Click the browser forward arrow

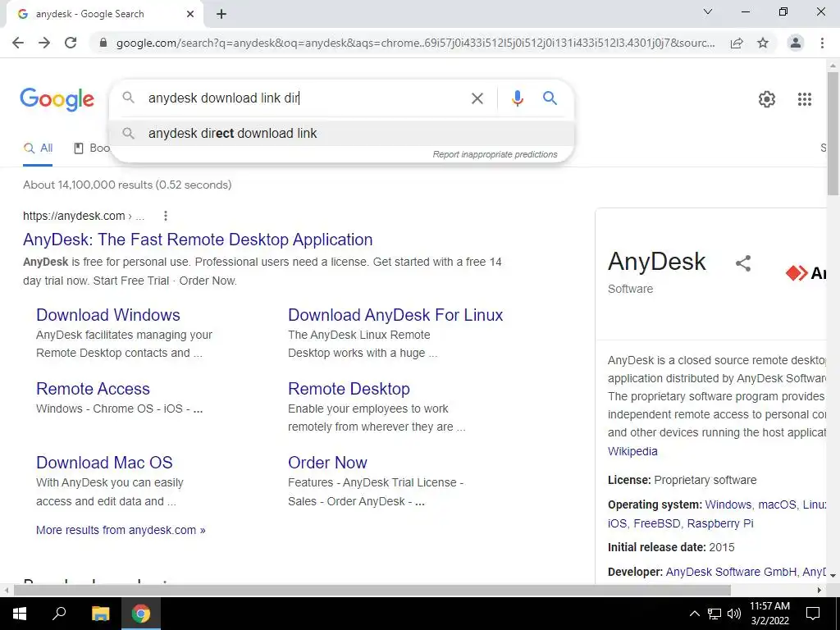tap(44, 43)
